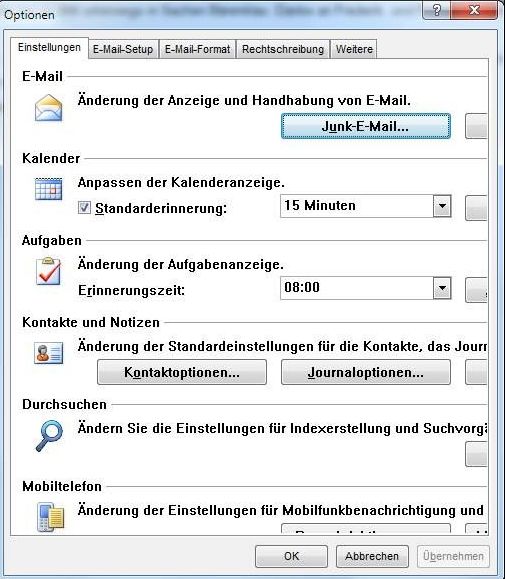Switch to the E-Mail-Format tab
Image resolution: width=505 pixels, height=579 pixels.
[197, 49]
